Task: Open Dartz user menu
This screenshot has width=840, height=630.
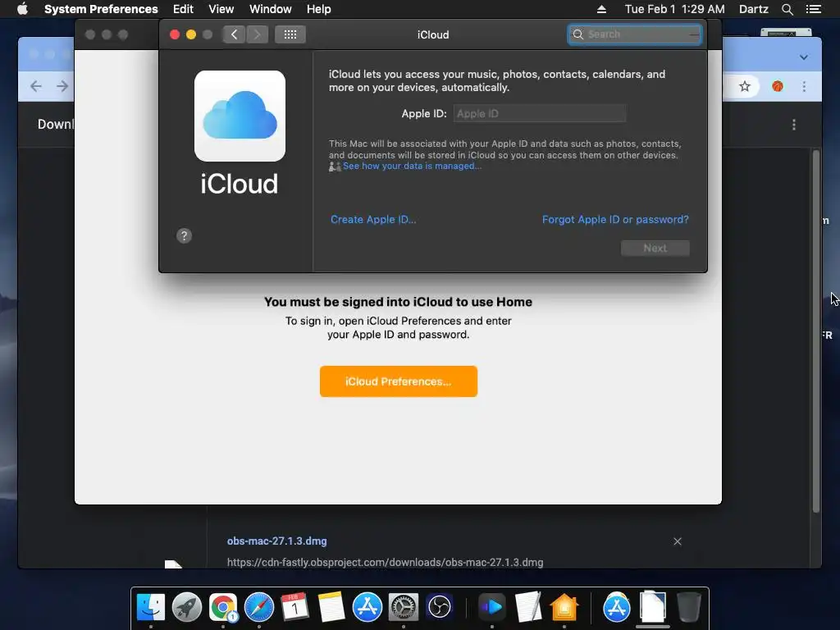Action: point(754,9)
